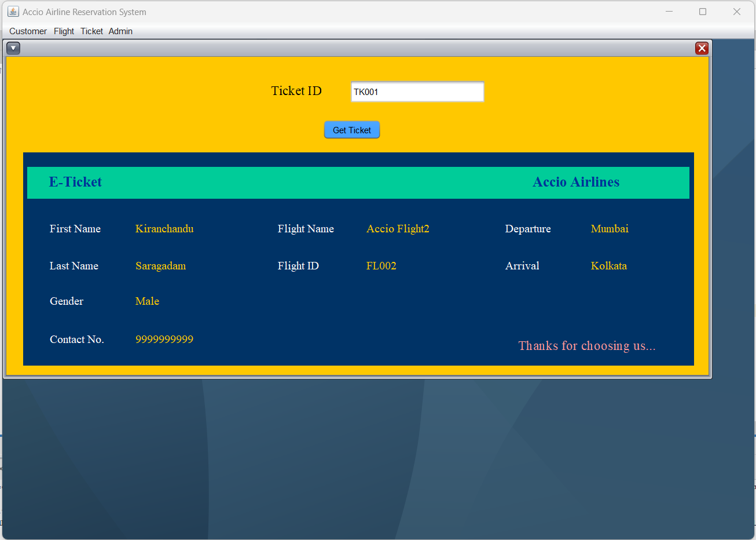Open the Customer menu
The height and width of the screenshot is (540, 756).
(x=28, y=31)
